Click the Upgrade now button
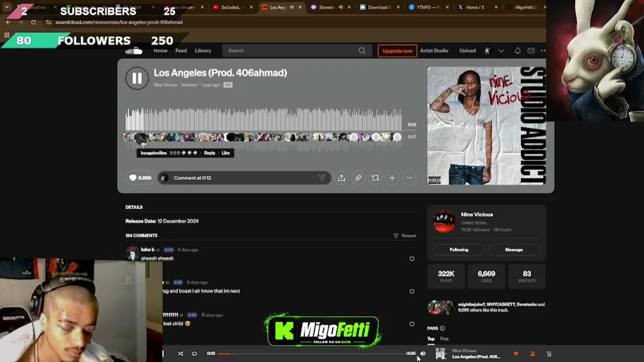The width and height of the screenshot is (644, 362). (x=397, y=51)
